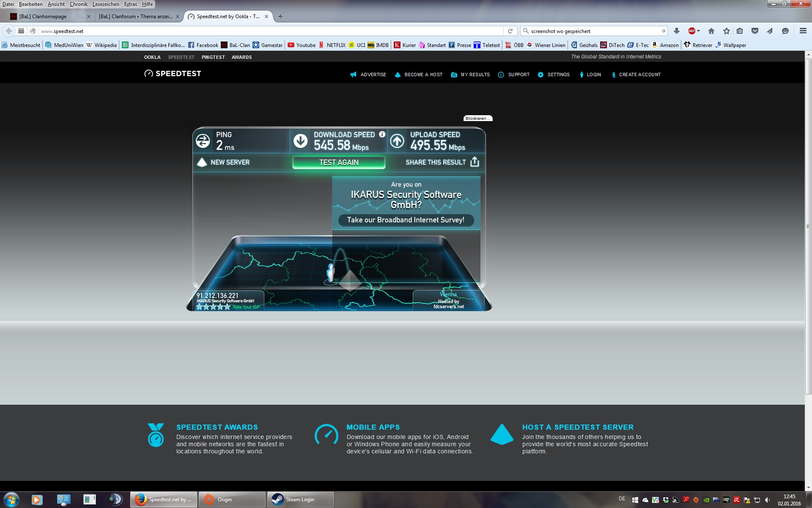Open the Firefox hamburger menu
The width and height of the screenshot is (812, 508).
[x=803, y=31]
